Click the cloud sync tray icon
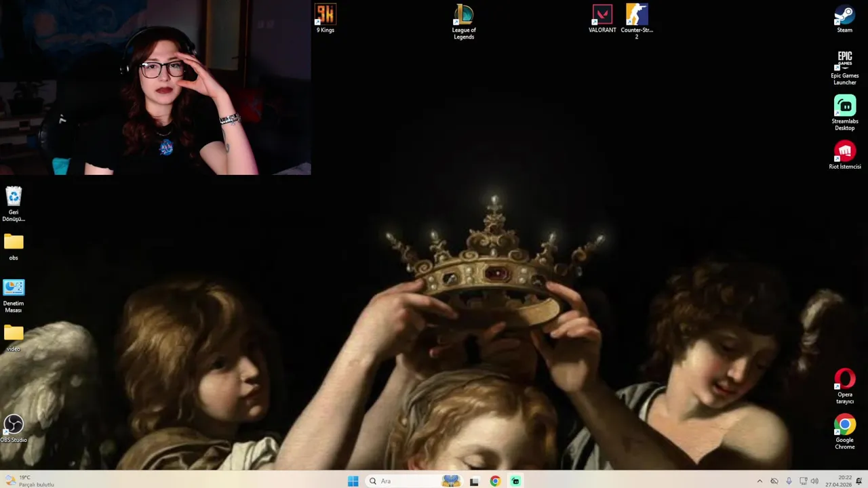The height and width of the screenshot is (488, 868). [774, 481]
